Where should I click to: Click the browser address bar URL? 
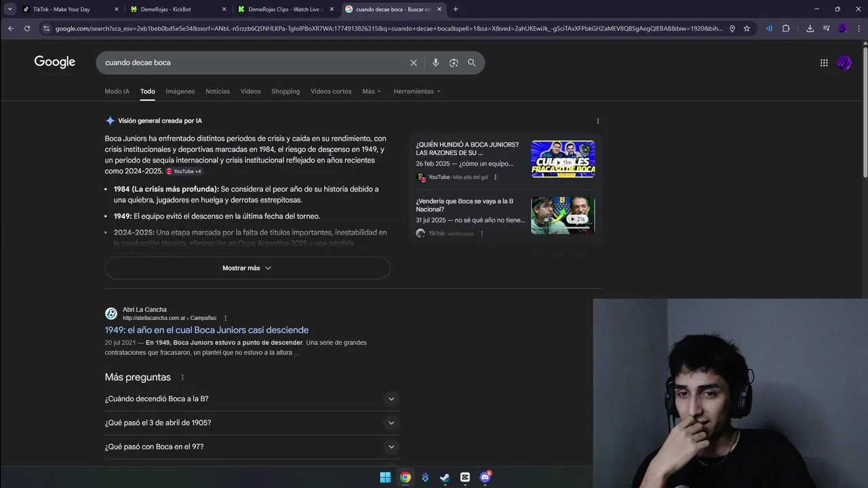[x=389, y=28]
